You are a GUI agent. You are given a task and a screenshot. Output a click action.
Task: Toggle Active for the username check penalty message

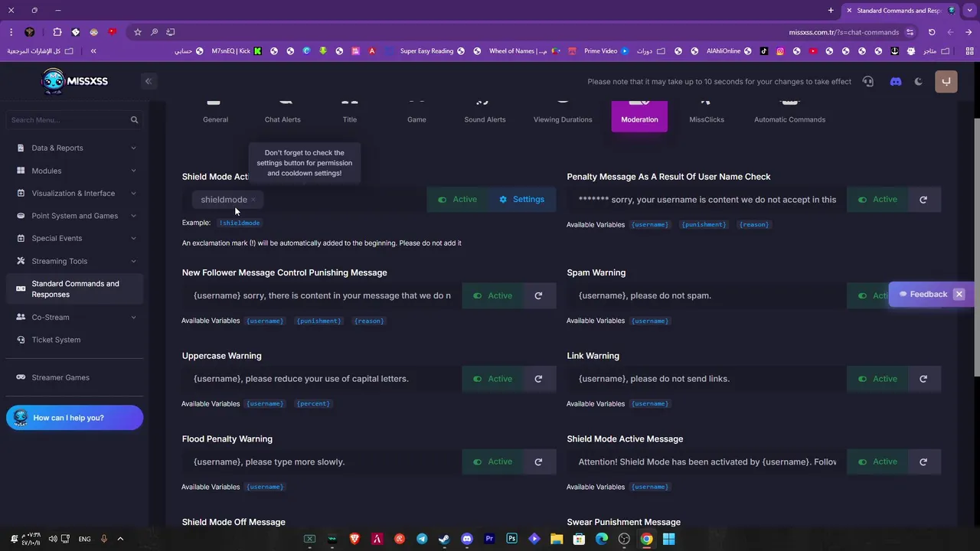point(877,200)
